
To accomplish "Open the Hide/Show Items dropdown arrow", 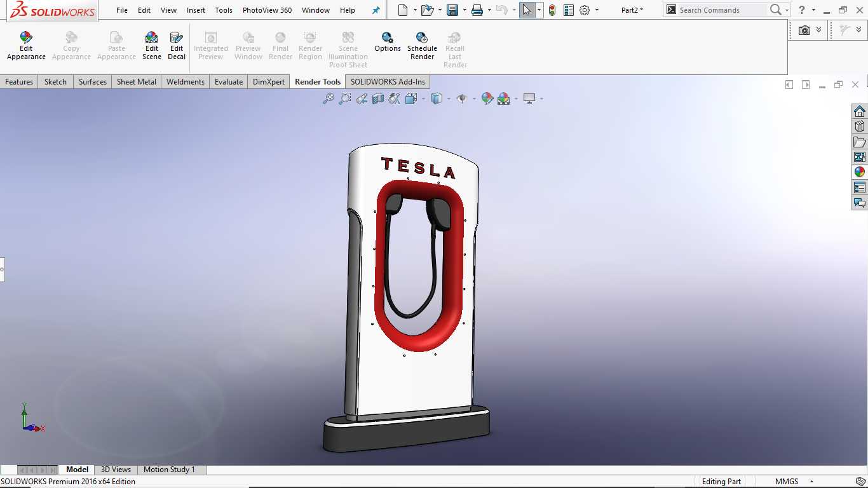I will [x=474, y=98].
